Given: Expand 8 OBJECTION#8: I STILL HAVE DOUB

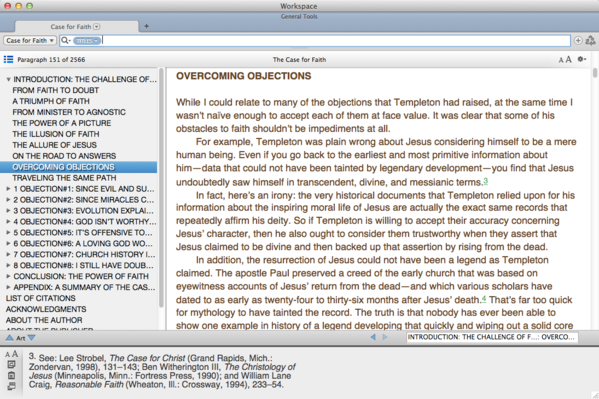Looking at the screenshot, I should click(x=8, y=265).
